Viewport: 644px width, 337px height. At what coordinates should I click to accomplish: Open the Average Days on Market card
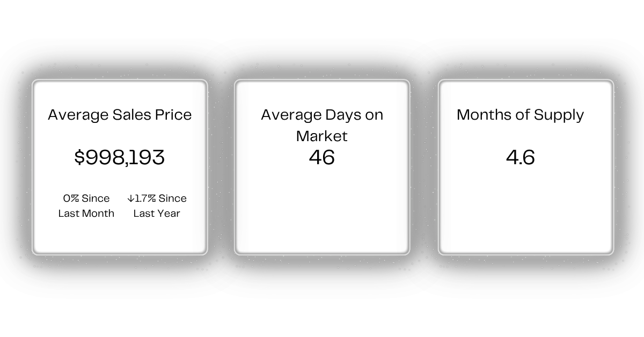[322, 167]
